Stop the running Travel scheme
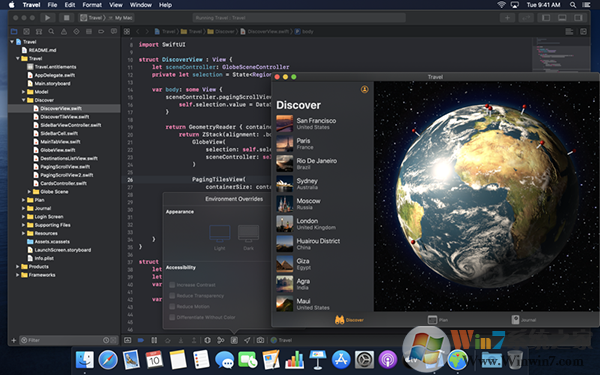This screenshot has width=600, height=375. tap(67, 18)
